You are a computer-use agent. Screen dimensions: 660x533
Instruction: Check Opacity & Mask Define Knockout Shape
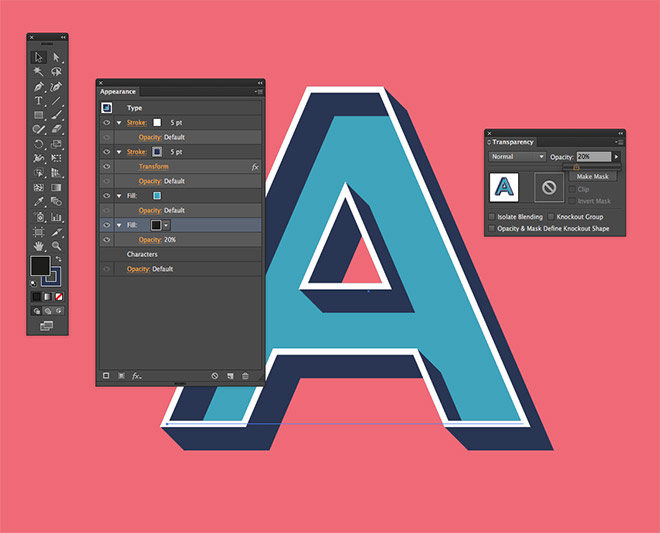(491, 229)
